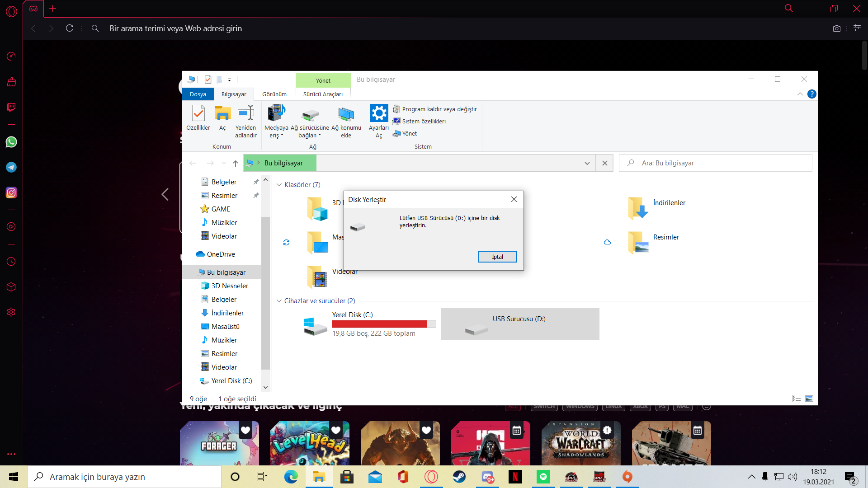This screenshot has width=868, height=488.
Task: Open the Dosya menu tab
Action: click(x=198, y=94)
